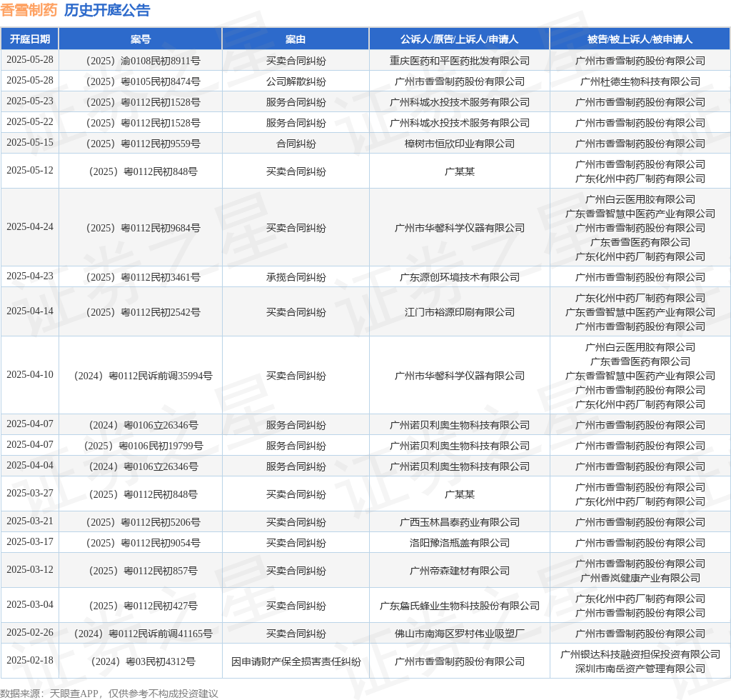Click the 合同纠纷 cause cell
This screenshot has height=700, width=731.
pos(296,144)
